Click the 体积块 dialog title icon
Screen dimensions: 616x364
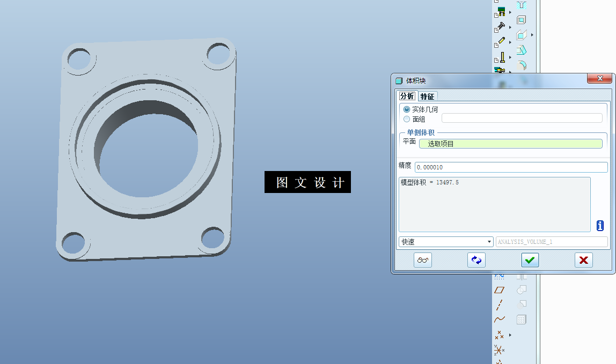(x=399, y=81)
